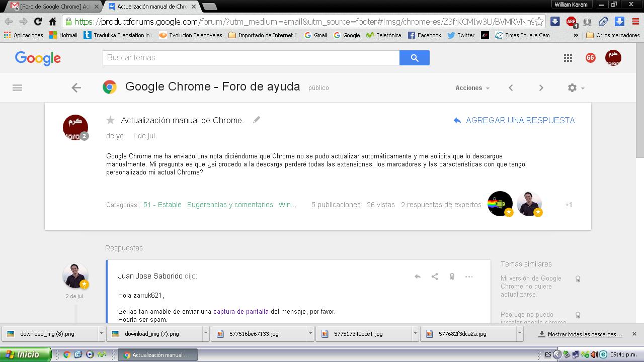Click the browser address bar

tap(304, 21)
